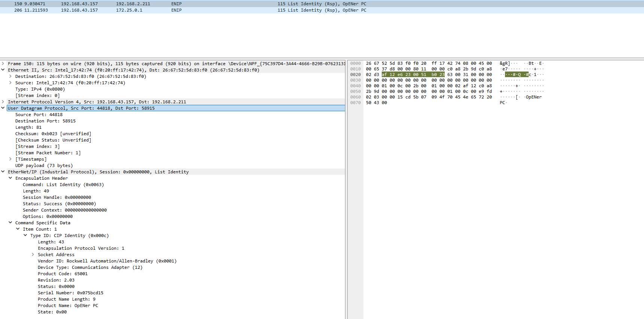Select packet 206 in the packet list
The width and height of the screenshot is (644, 319).
coord(322,10)
